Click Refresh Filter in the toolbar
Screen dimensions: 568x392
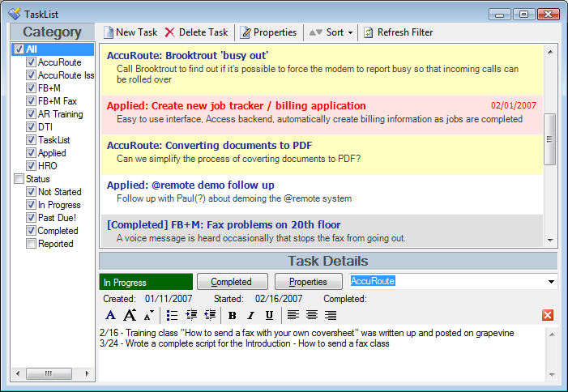coord(398,32)
